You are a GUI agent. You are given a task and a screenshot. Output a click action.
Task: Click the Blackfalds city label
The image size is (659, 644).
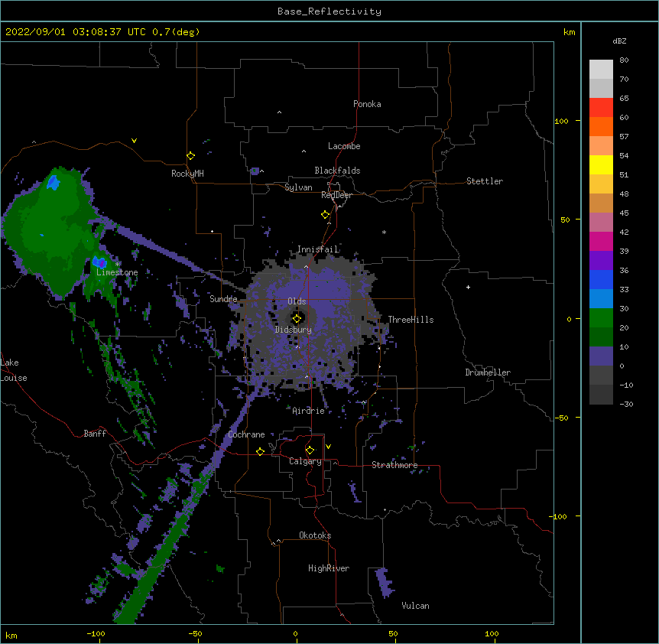(x=337, y=171)
